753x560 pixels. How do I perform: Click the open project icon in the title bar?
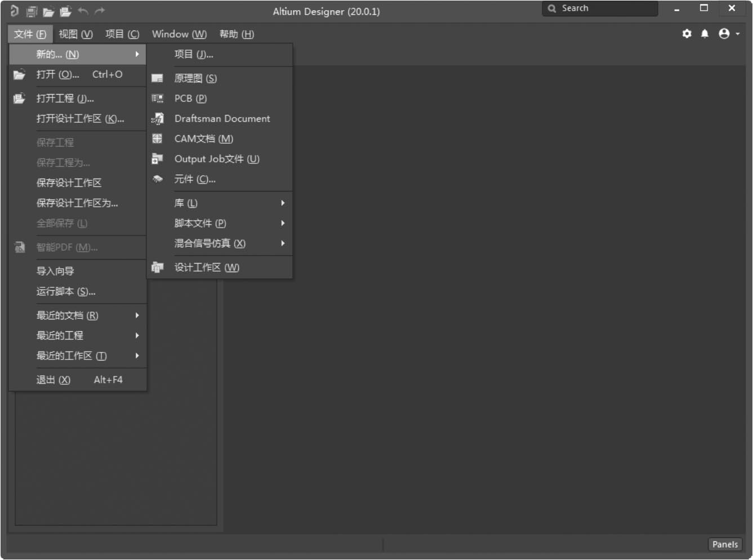[65, 11]
